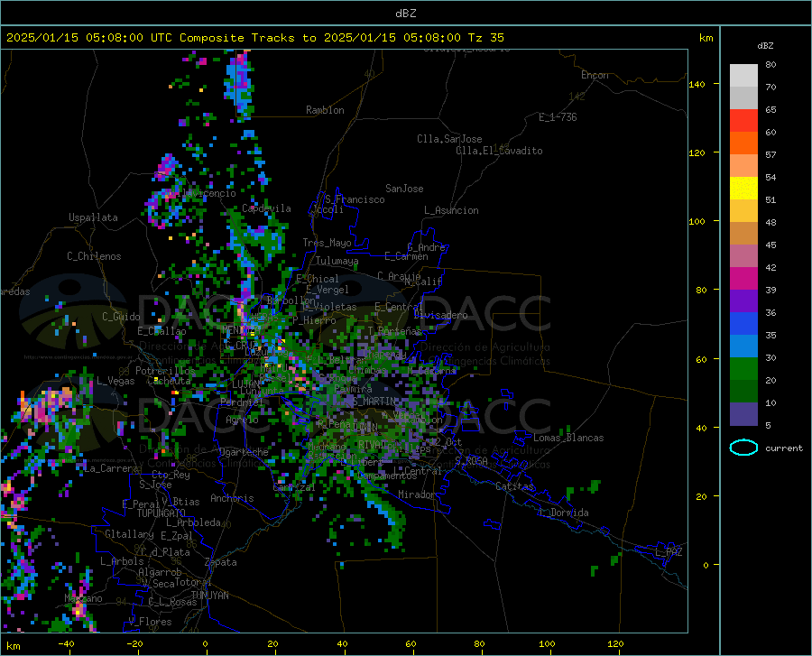Click the 'Mirador' place label
Viewport: 812px width, 656px height.
click(417, 494)
